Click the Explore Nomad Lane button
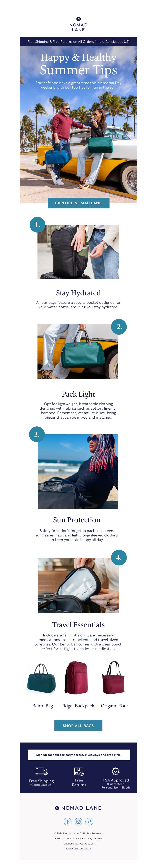 78,203
